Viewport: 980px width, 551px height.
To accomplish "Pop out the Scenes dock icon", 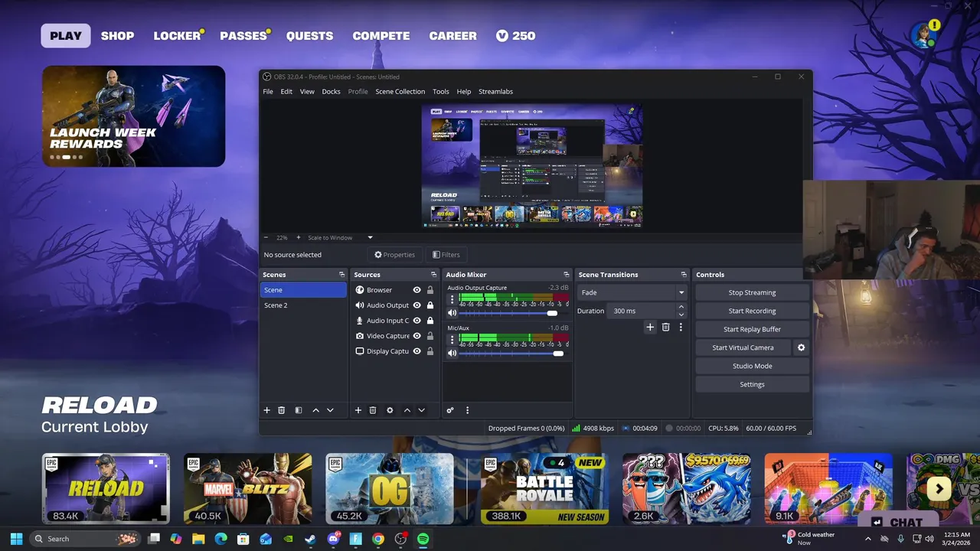I will tap(341, 275).
